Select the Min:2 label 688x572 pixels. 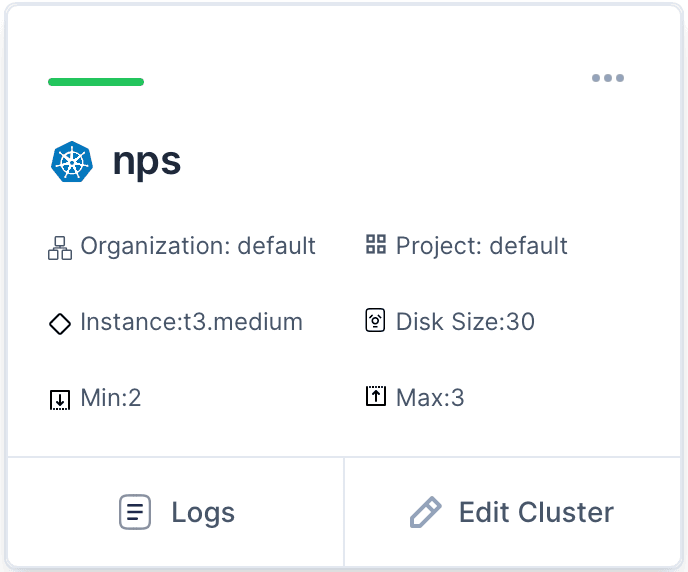(x=111, y=398)
